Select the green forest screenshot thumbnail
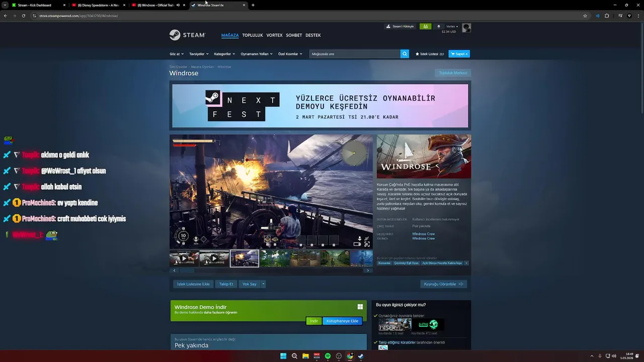 pyautogui.click(x=275, y=258)
